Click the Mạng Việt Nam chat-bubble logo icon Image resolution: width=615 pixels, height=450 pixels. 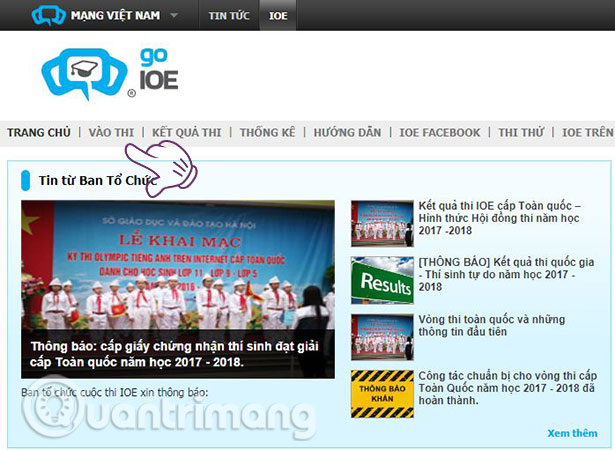49,15
